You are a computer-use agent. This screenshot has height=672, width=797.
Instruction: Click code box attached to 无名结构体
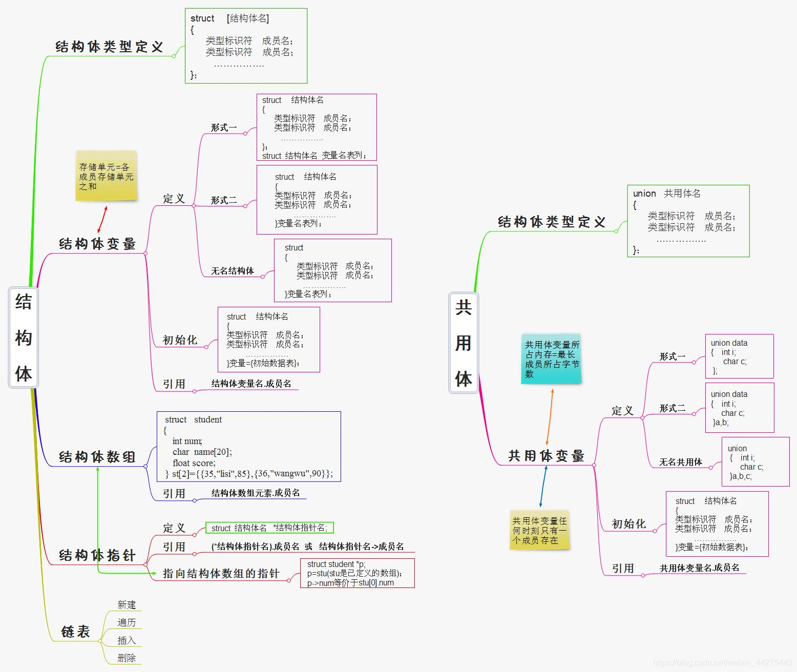point(333,270)
